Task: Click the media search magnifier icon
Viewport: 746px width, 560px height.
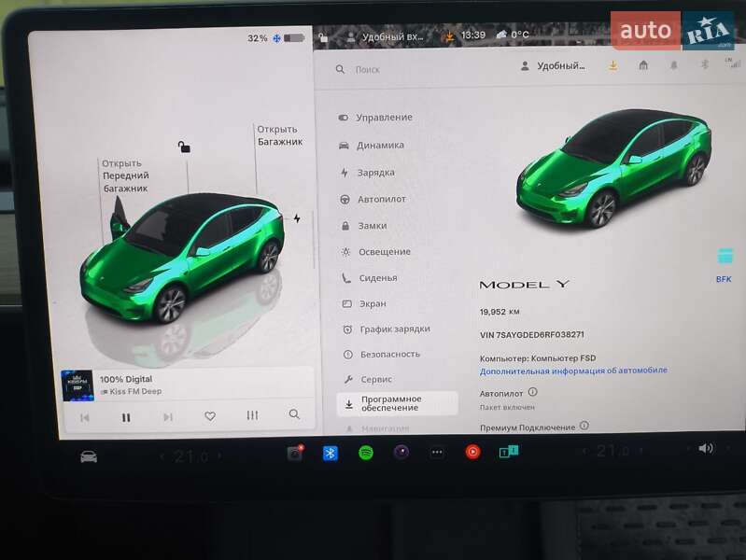Action: [x=294, y=414]
